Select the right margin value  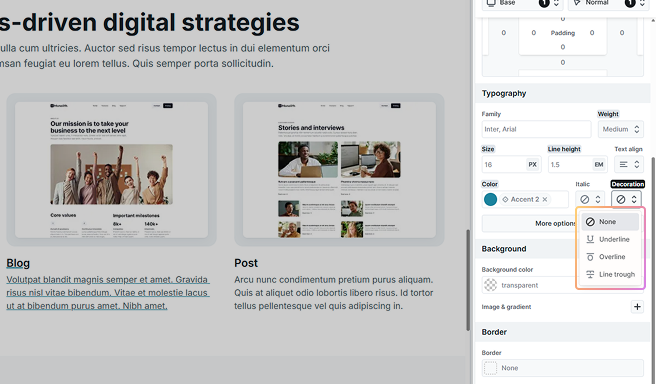click(x=622, y=33)
